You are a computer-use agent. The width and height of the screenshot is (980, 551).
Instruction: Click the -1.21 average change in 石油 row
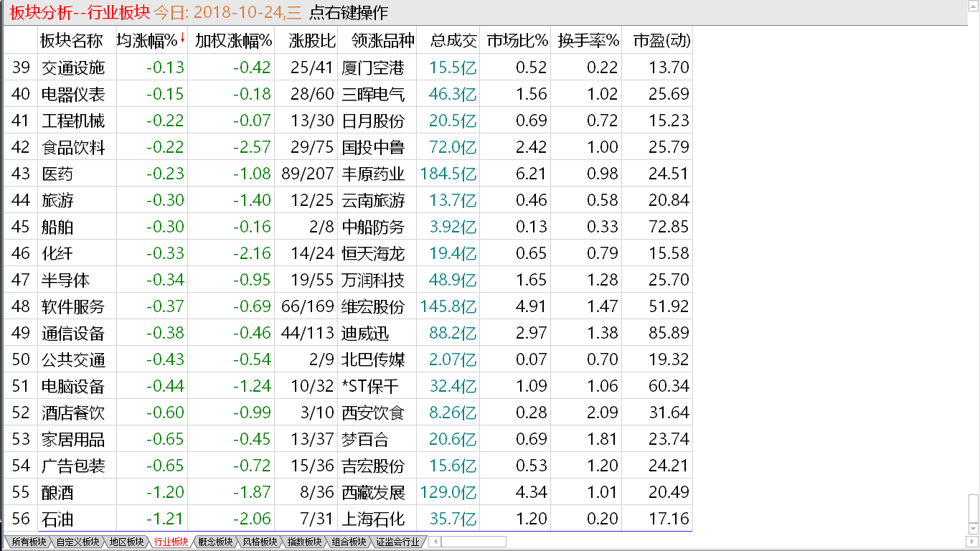click(x=165, y=519)
